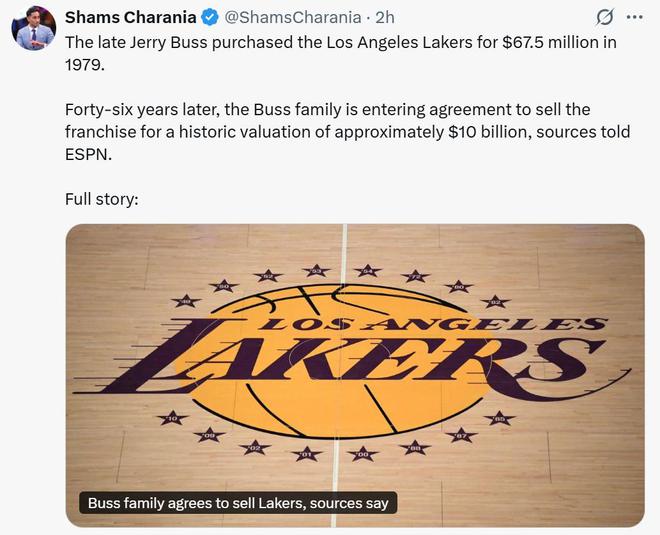
Task: Click the topmost star above the Lakers logo
Action: pos(316,270)
